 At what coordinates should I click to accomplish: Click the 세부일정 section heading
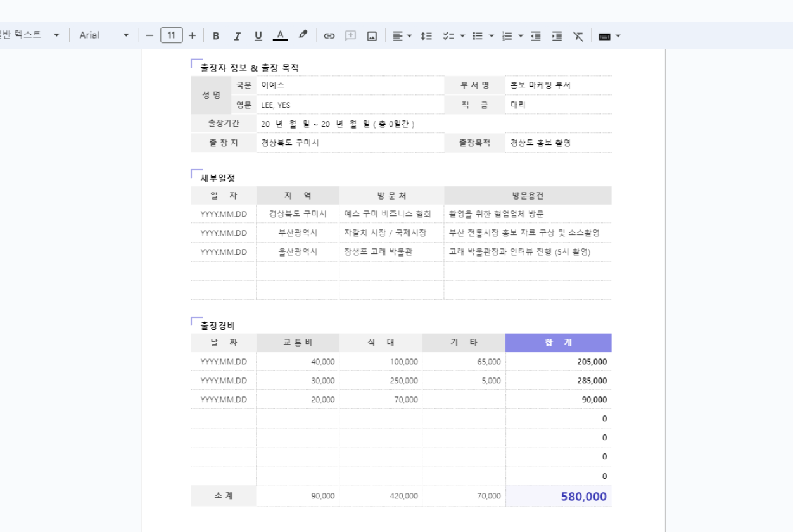[x=218, y=178]
